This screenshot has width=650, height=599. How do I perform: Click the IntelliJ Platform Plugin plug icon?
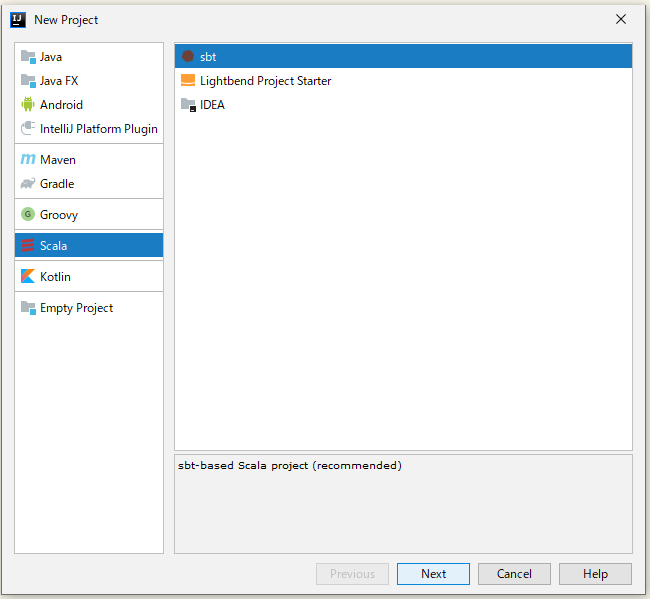28,129
